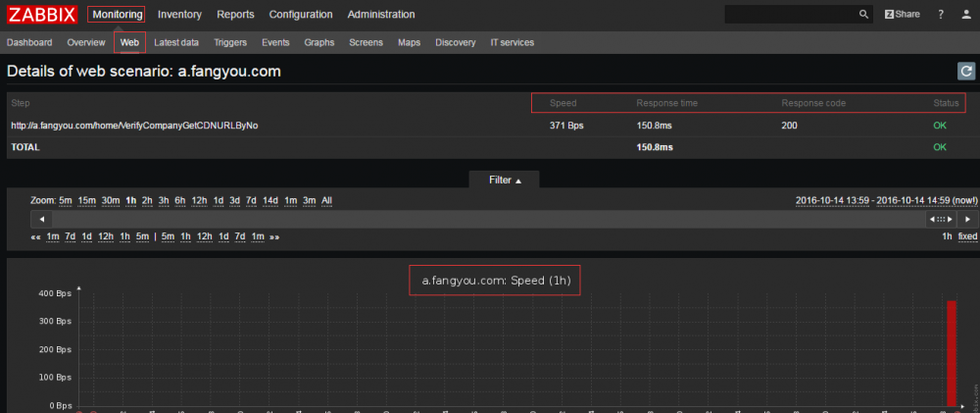Click the OK status in step row
Viewport: 980px width, 413px height.
(x=940, y=126)
